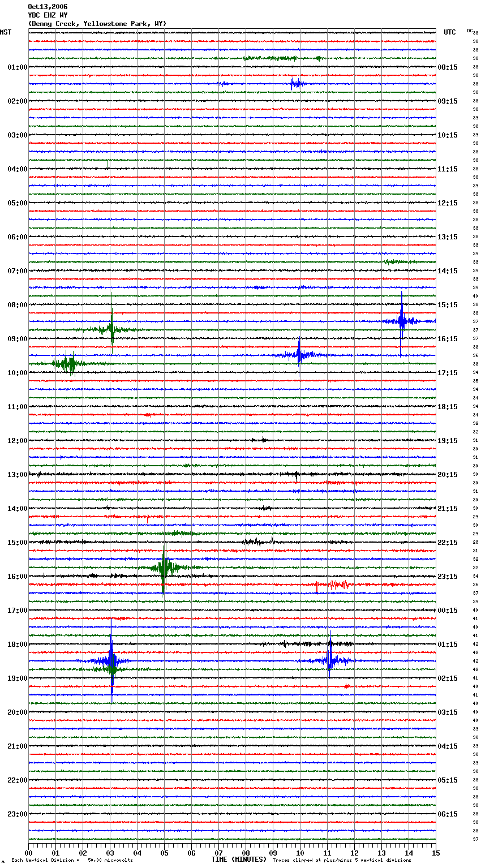Click the '00' minute tick on bottom axis
This screenshot has height=868, width=481.
[28, 853]
